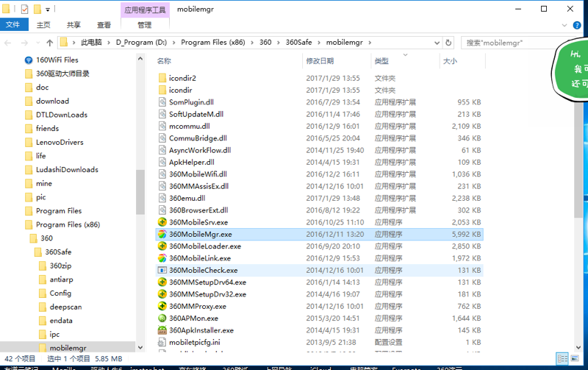This screenshot has height=370, width=588.
Task: Expand the chevron after mobilemgr breadcrumb
Action: 370,43
